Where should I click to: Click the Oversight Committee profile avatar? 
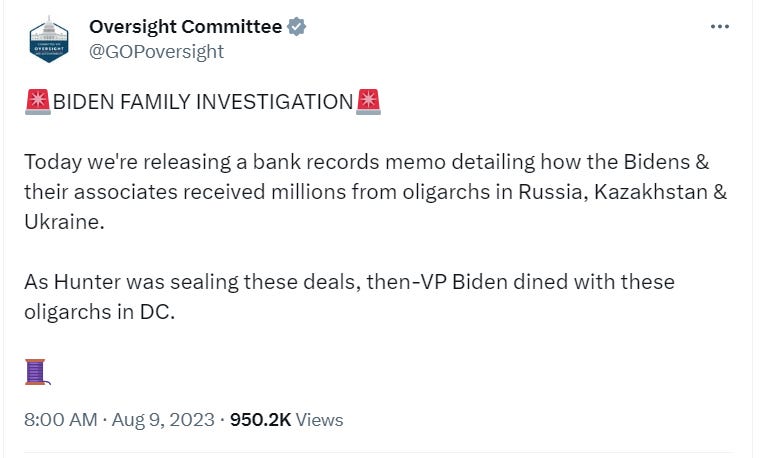pyautogui.click(x=49, y=40)
